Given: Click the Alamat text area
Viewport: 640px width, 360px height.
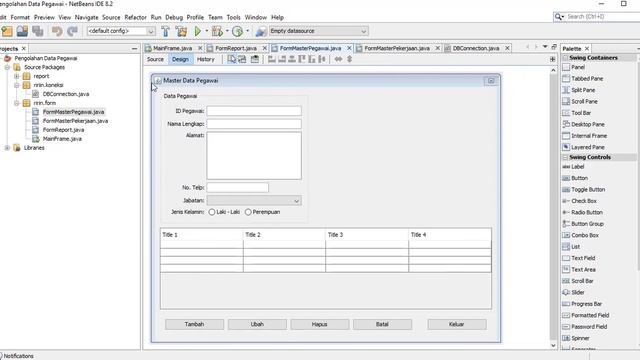Looking at the screenshot, I should point(254,156).
